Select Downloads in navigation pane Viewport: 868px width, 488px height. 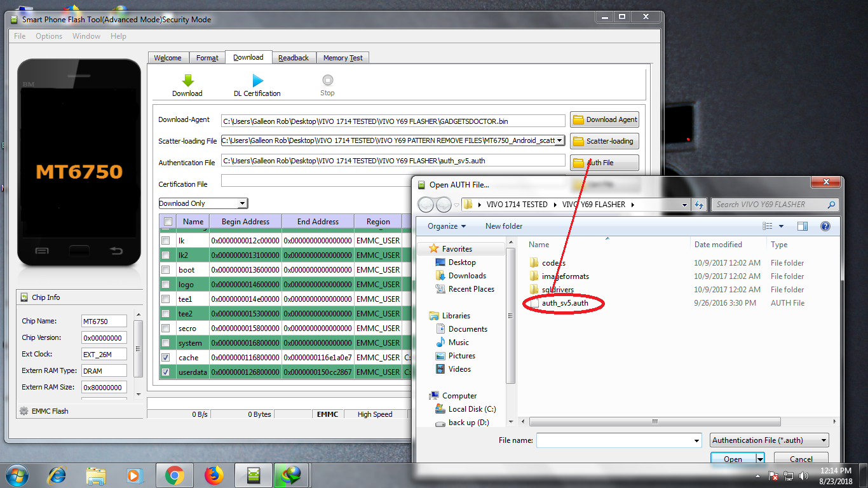point(467,276)
